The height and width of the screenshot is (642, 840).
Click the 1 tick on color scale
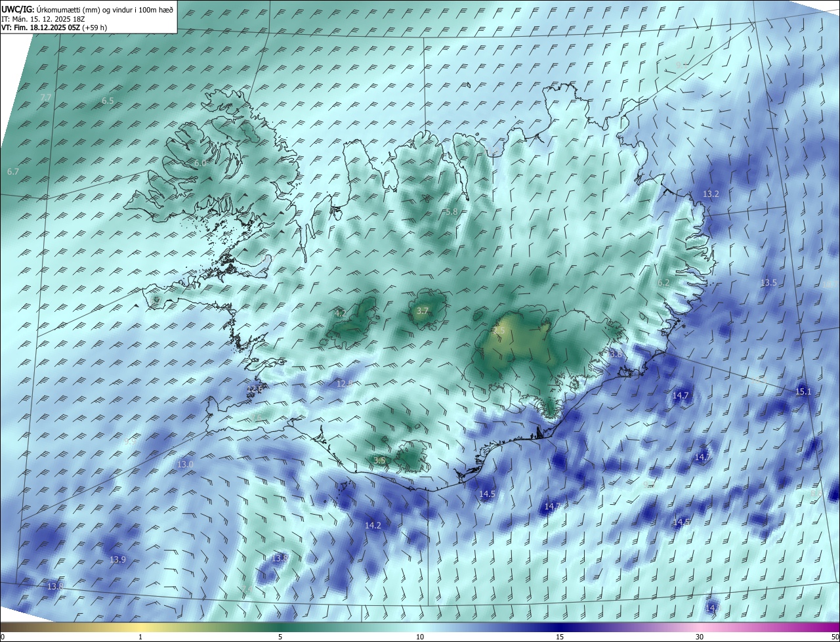coord(140,637)
